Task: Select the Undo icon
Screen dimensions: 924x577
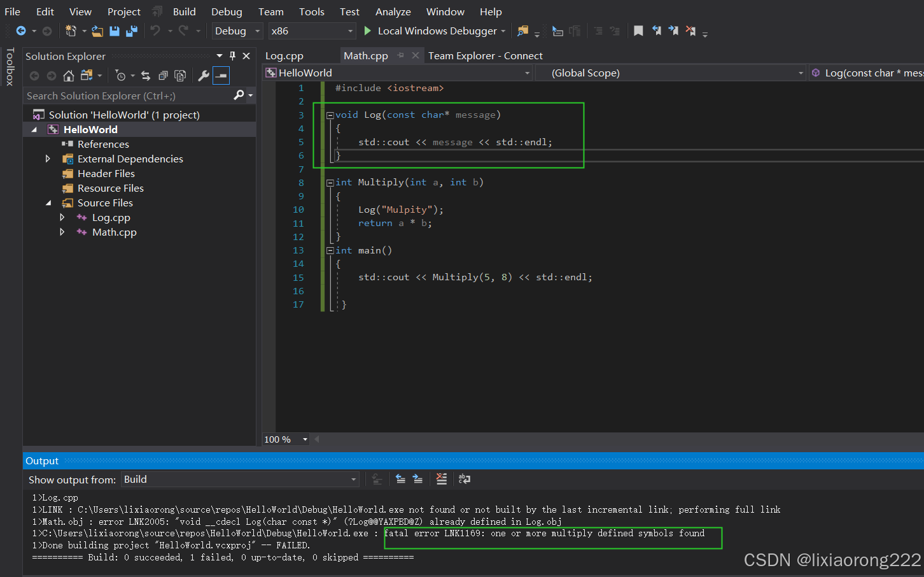Action: 155,31
